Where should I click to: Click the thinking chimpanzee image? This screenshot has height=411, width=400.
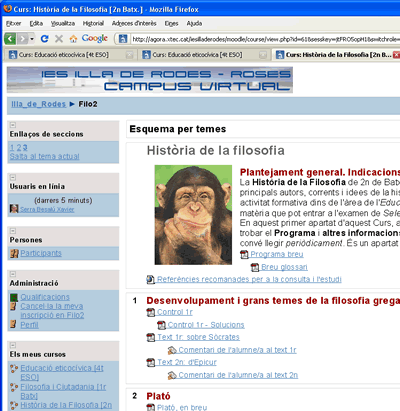coord(193,215)
